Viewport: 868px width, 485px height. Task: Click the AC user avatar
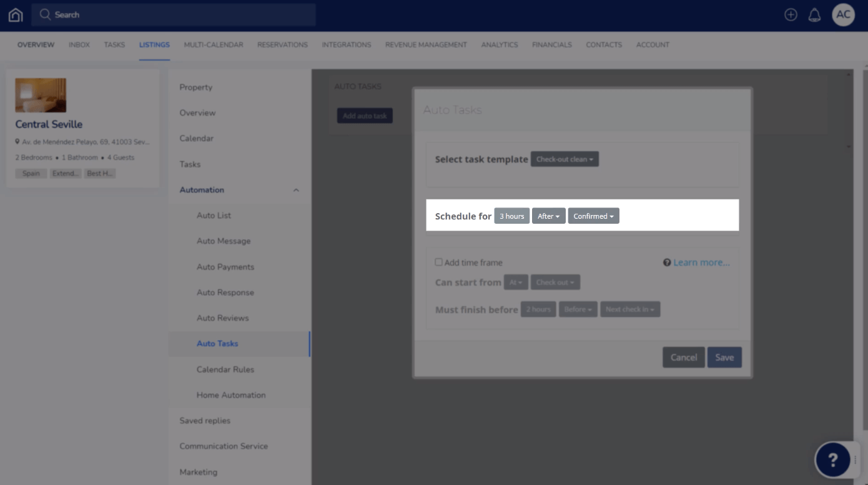(x=843, y=14)
